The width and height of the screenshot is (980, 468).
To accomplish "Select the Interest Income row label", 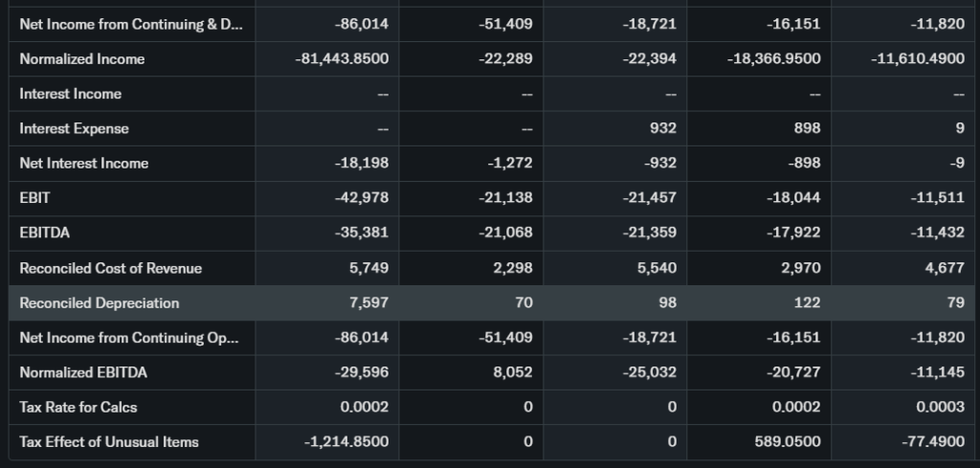I will pyautogui.click(x=70, y=94).
